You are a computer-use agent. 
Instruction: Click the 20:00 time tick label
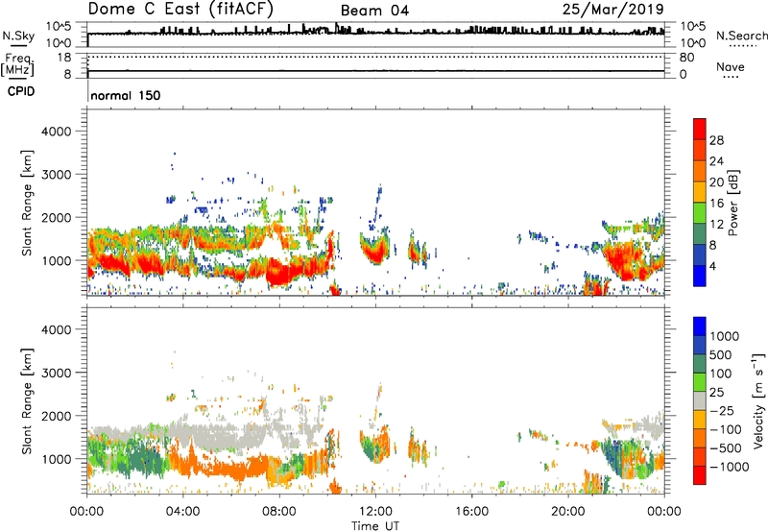[x=568, y=512]
